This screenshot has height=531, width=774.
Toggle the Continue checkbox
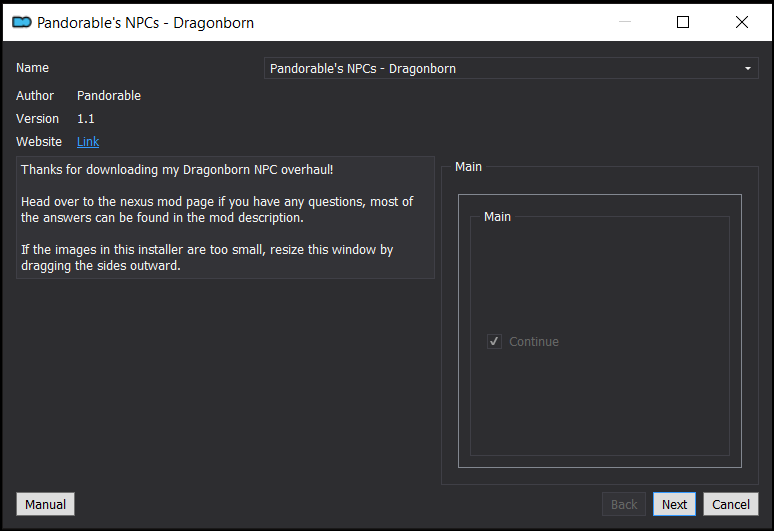tap(494, 341)
